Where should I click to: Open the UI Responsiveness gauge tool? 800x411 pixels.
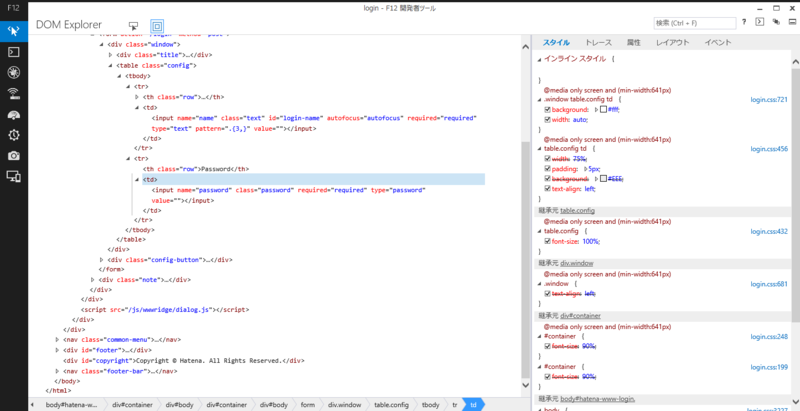click(14, 114)
